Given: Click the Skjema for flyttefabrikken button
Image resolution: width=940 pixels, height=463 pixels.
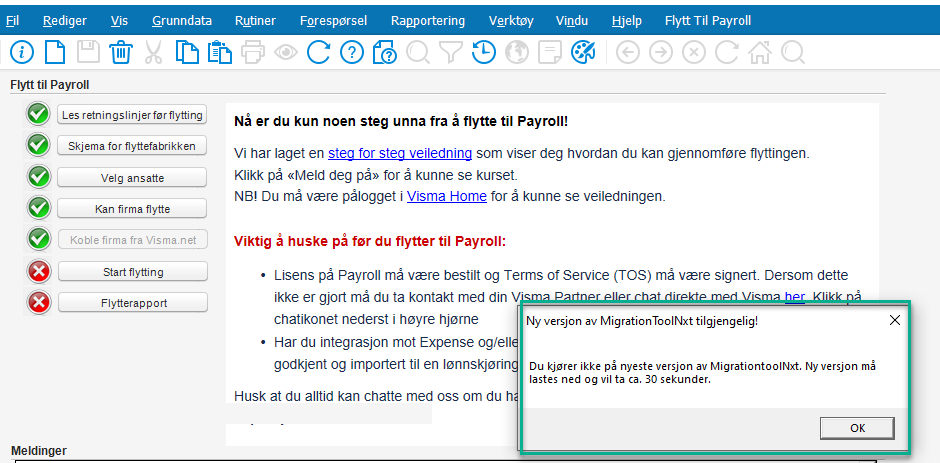Looking at the screenshot, I should tap(132, 146).
